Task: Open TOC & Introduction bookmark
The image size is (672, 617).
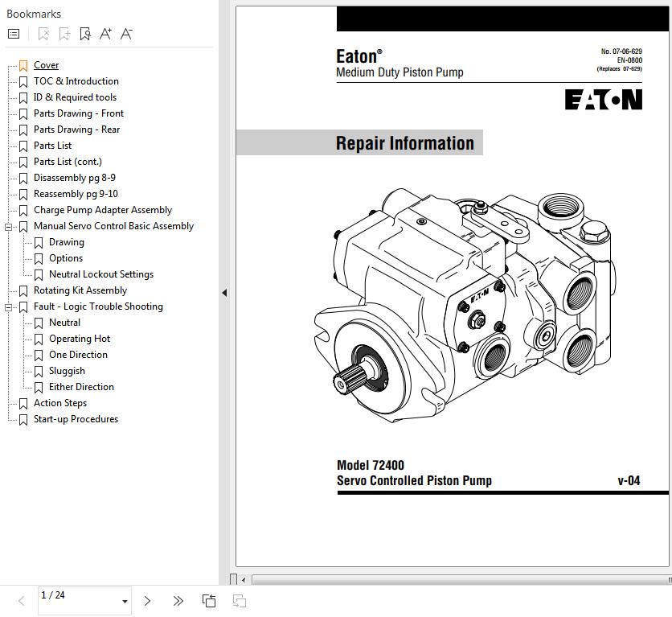Action: 76,81
